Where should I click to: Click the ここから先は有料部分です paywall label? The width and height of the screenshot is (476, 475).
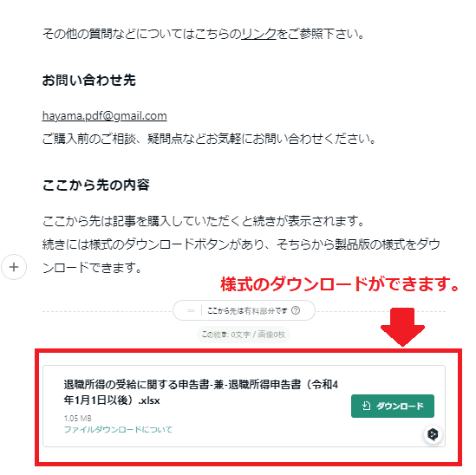click(x=247, y=311)
